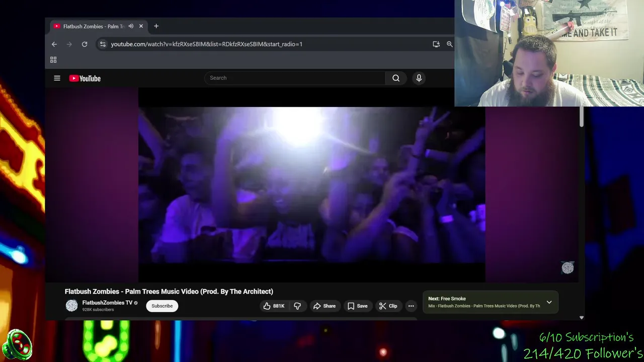Viewport: 644px width, 362px height.
Task: Click the zoom magnifier icon in address bar
Action: pos(450,44)
